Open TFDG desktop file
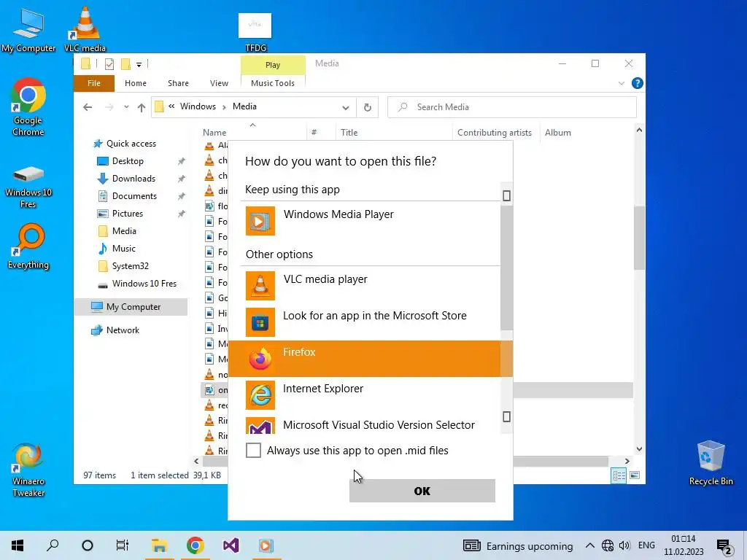Viewport: 747px width, 560px height. (x=255, y=32)
